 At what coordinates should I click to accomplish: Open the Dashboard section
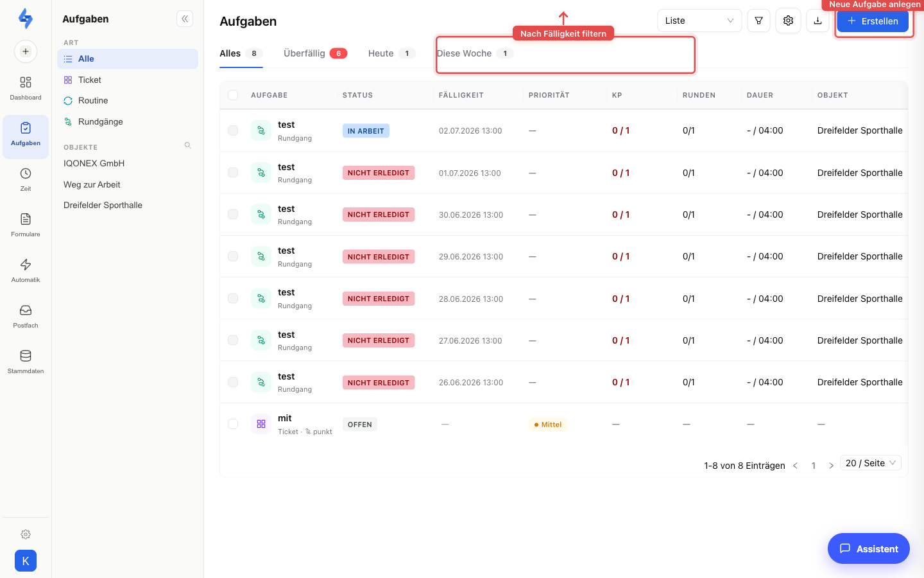click(x=26, y=88)
